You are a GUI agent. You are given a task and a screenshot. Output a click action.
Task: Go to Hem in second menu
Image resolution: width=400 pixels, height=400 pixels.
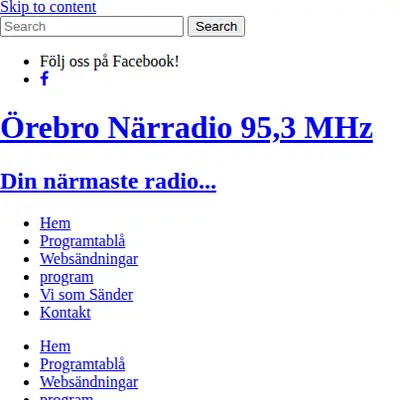[55, 346]
